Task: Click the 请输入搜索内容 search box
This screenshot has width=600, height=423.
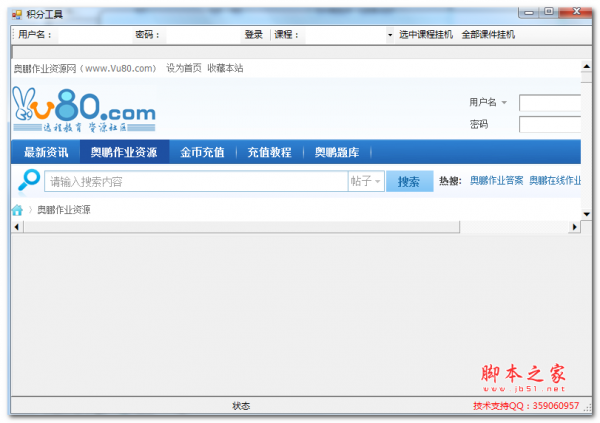Action: 196,181
